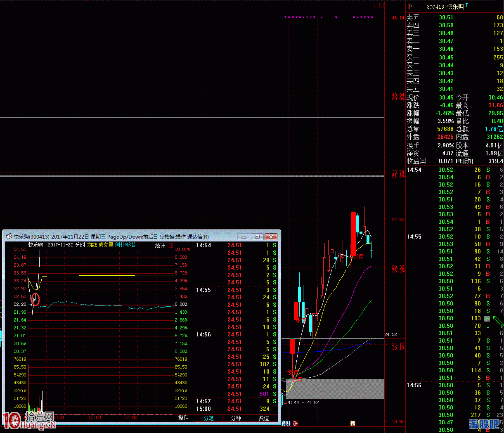
Task: Click the split-panel icon above the chart
Action: [381, 5]
